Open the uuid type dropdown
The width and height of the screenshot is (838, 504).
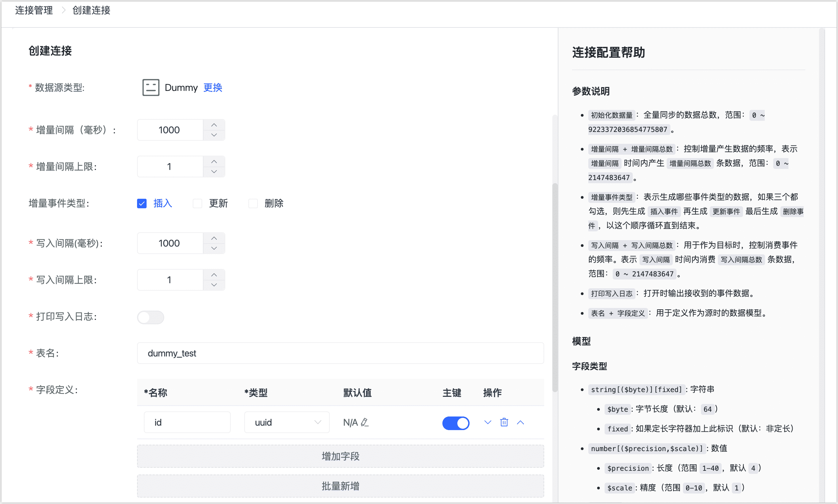pyautogui.click(x=287, y=422)
